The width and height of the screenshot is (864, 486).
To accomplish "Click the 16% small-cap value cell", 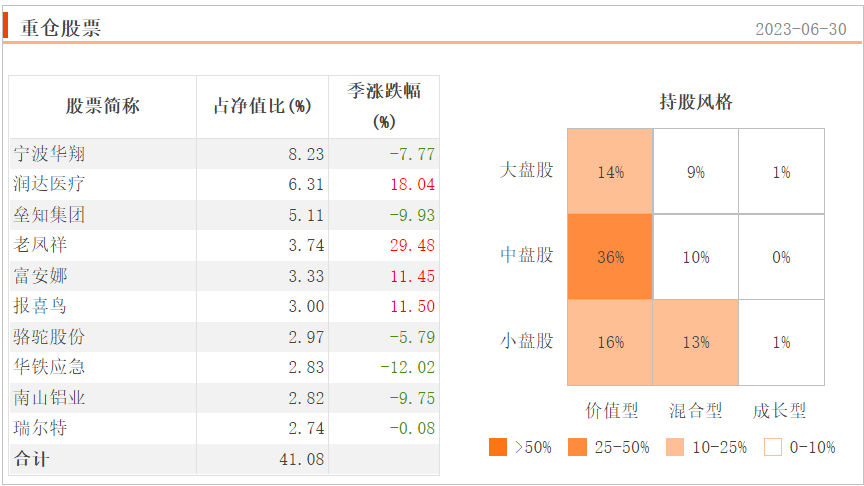I will [610, 342].
